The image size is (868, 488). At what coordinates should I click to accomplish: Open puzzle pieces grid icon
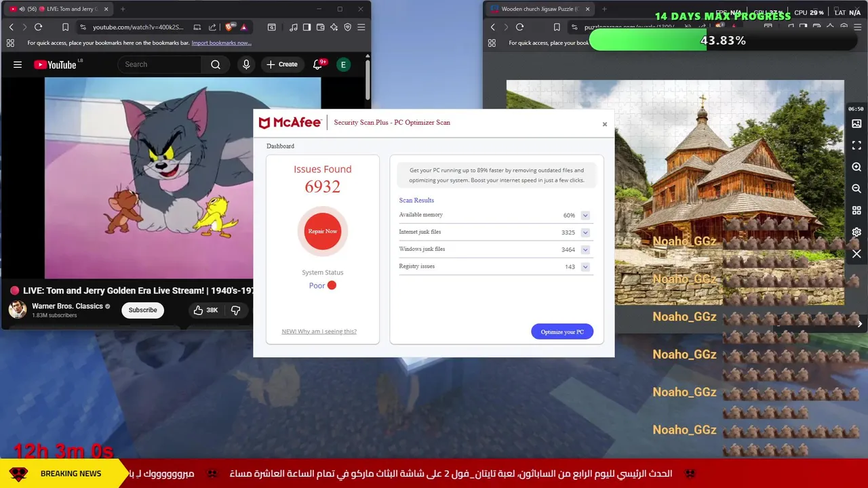pyautogui.click(x=856, y=210)
